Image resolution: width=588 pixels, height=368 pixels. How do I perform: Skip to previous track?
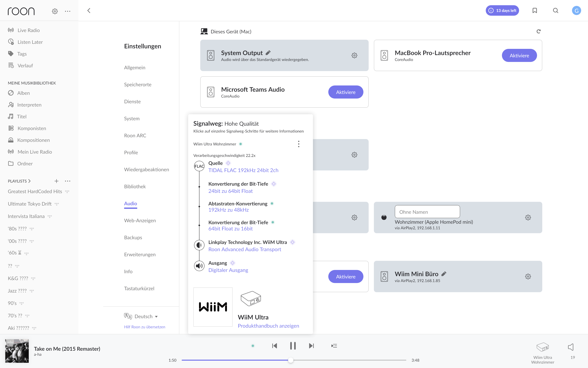[x=274, y=346]
